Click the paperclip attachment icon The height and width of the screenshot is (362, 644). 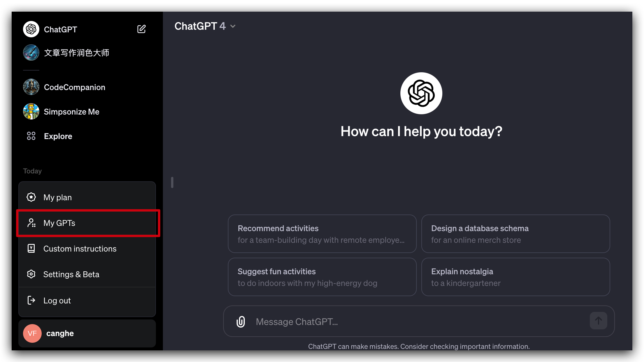click(241, 322)
